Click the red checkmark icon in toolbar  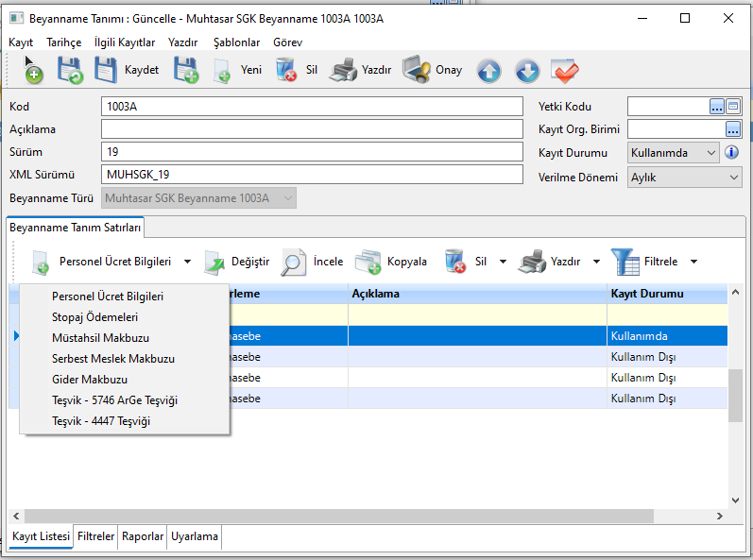pos(564,70)
